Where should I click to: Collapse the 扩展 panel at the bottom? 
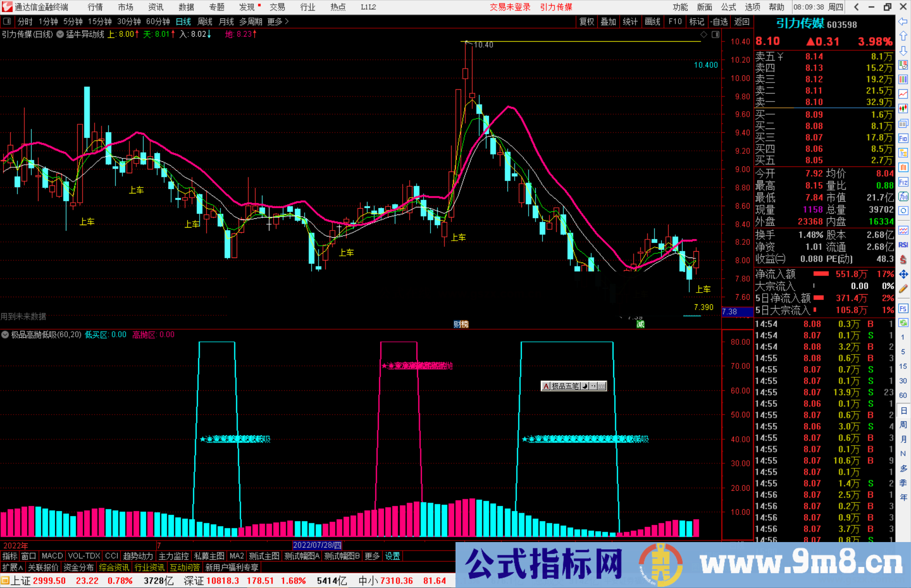click(x=11, y=567)
